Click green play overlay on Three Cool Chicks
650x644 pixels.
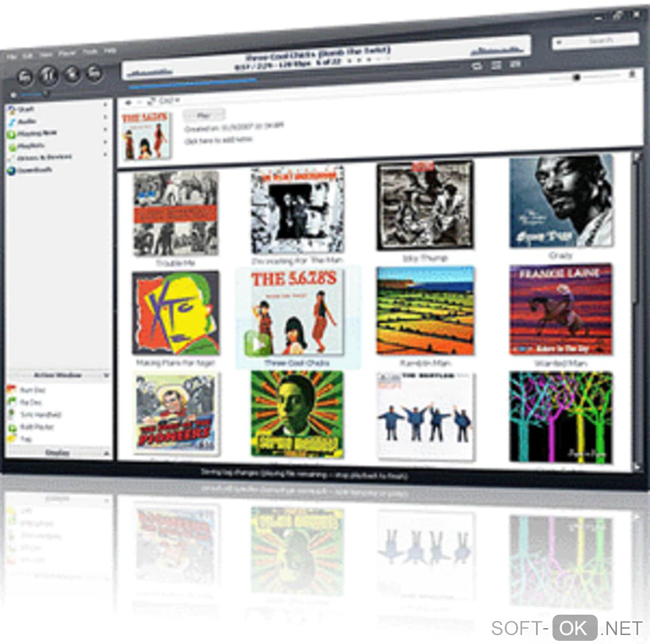tap(257, 343)
